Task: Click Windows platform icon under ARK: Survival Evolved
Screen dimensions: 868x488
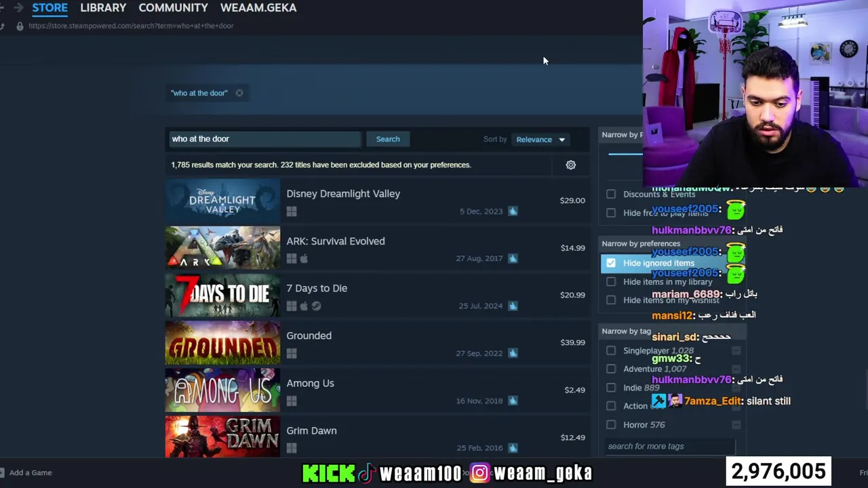Action: click(x=292, y=259)
